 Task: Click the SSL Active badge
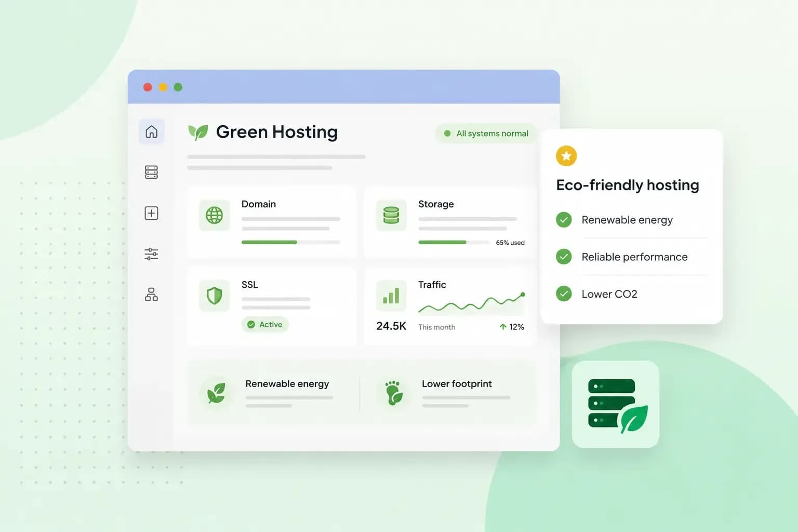coord(265,325)
